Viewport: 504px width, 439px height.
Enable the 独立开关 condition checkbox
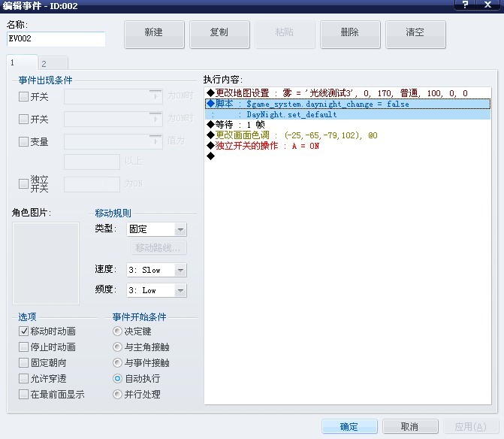click(23, 184)
